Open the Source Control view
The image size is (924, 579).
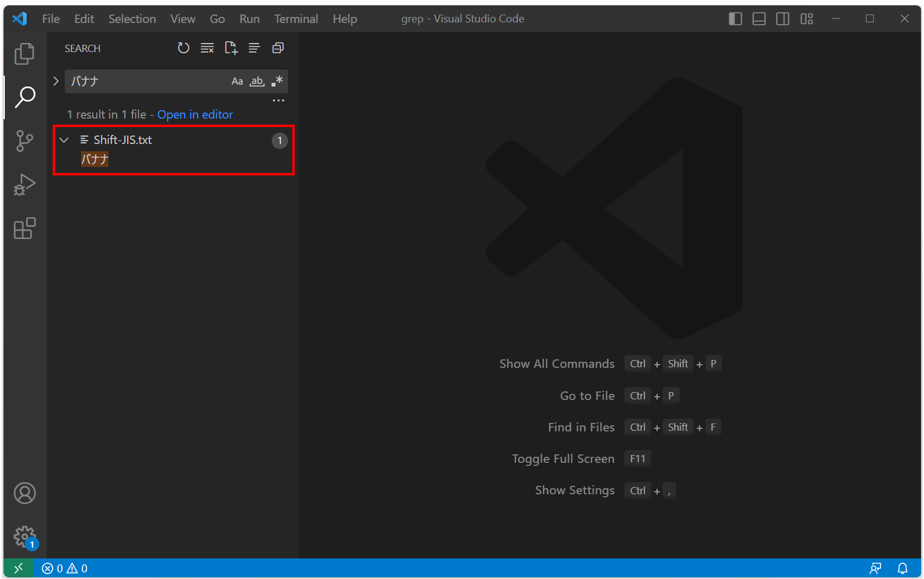click(24, 140)
